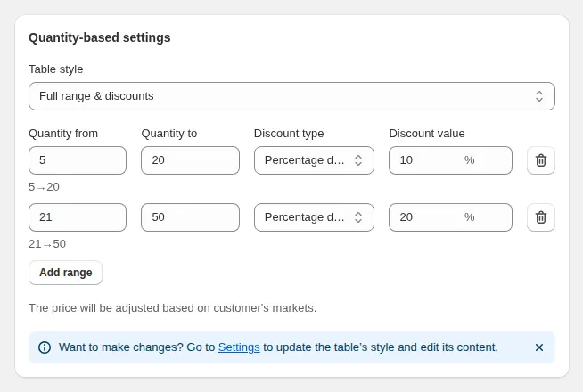Screen dimensions: 583x392
Task: Click the Add range button
Action: (65, 273)
